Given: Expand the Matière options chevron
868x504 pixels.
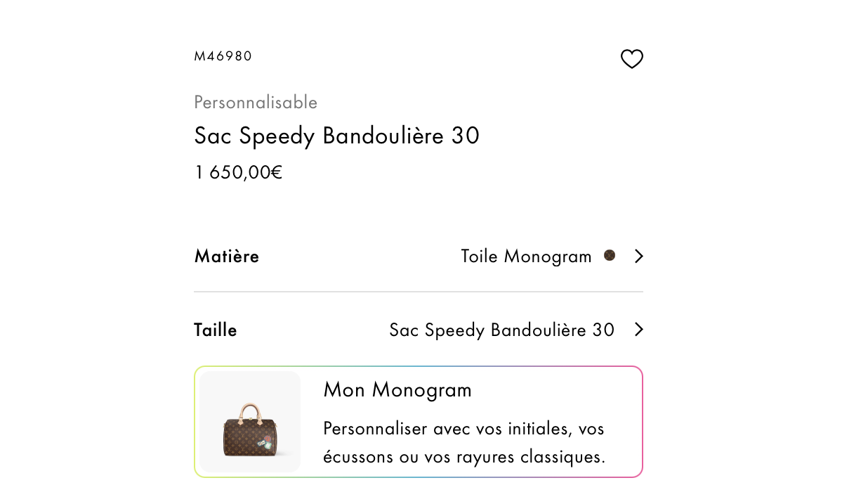Looking at the screenshot, I should tap(638, 257).
